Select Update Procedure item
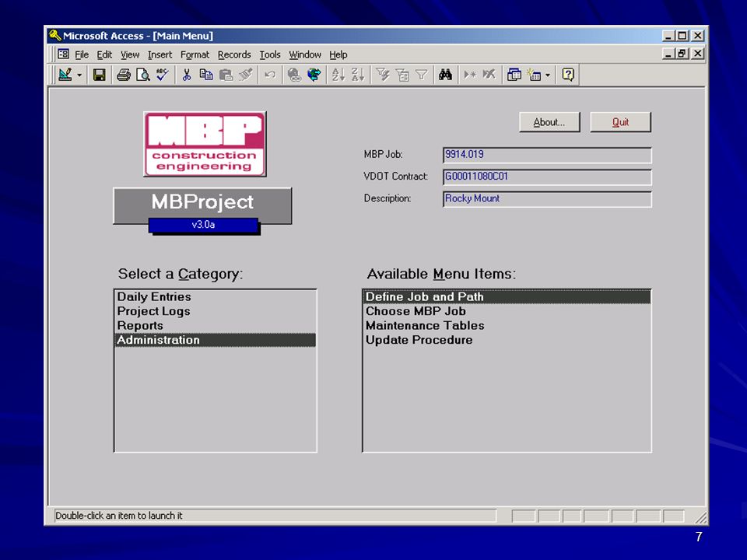The image size is (747, 560). point(507,340)
